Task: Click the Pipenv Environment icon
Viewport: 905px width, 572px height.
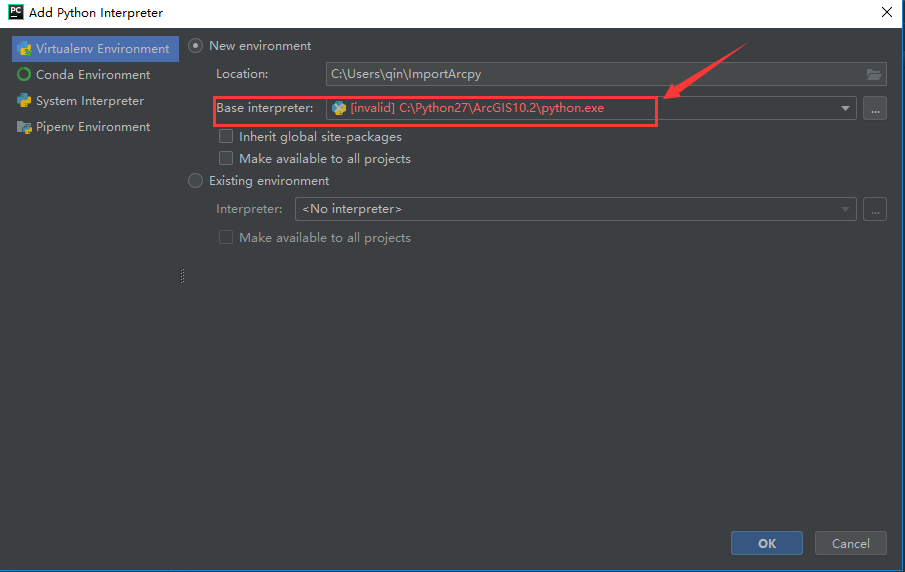Action: click(x=24, y=127)
